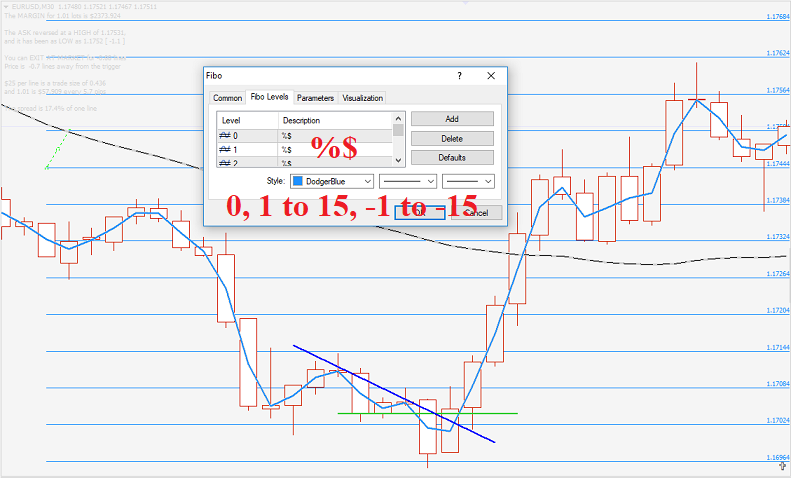Screen dimensions: 791x478
Task: Click price label 1.17144 on the axis
Action: tap(777, 347)
